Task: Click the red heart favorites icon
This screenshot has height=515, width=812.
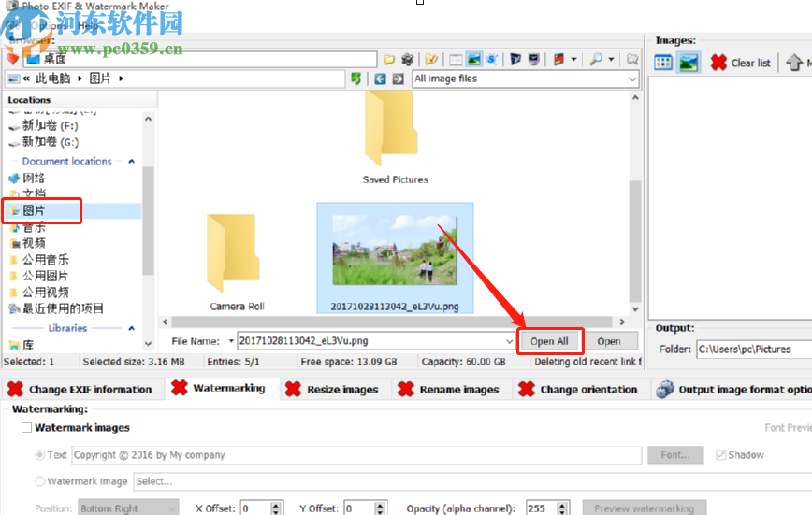Action: (x=12, y=59)
